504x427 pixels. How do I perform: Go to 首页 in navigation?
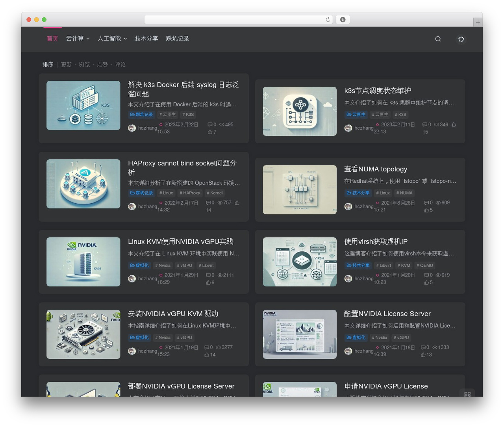click(52, 39)
